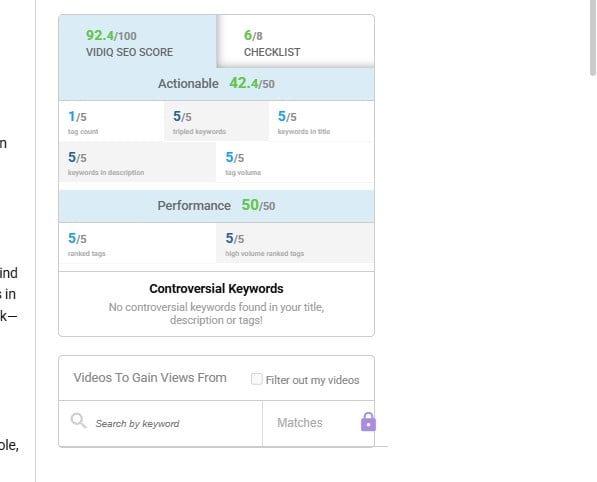Select the keywords in title score
Screen dimensions: 597x482
[321, 121]
